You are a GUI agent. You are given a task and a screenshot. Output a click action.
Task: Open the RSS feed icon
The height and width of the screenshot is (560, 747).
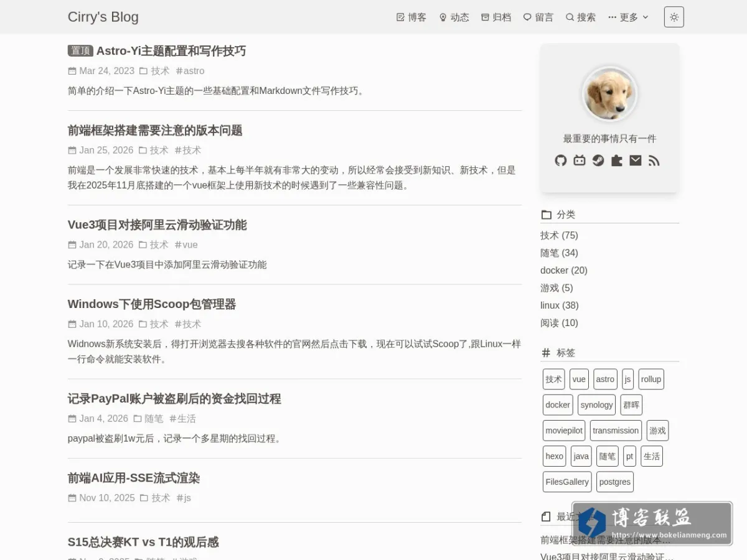654,161
